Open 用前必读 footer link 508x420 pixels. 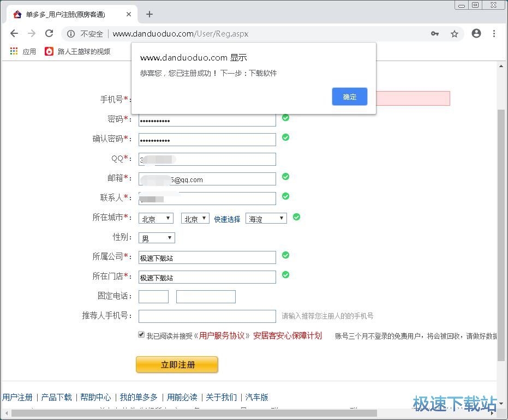tap(182, 397)
